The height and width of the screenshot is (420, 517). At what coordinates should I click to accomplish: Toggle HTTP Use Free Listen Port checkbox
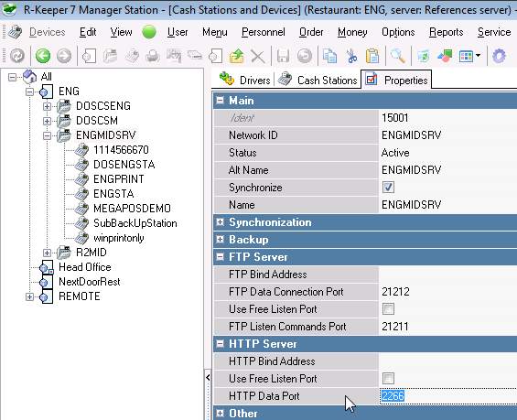[x=388, y=378]
